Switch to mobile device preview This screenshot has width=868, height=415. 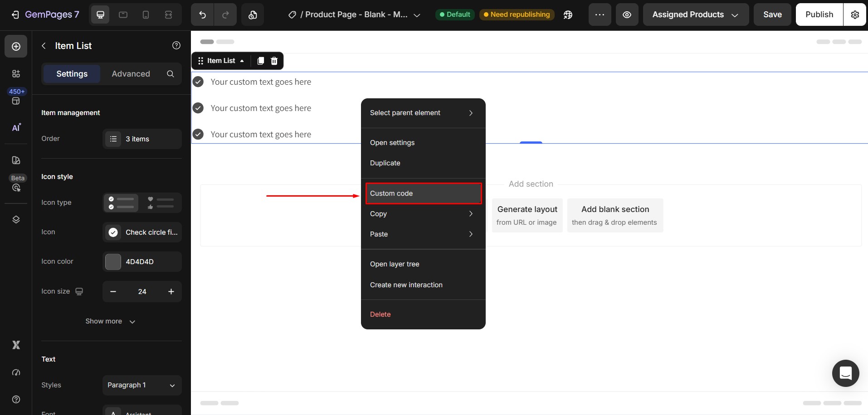(x=146, y=14)
